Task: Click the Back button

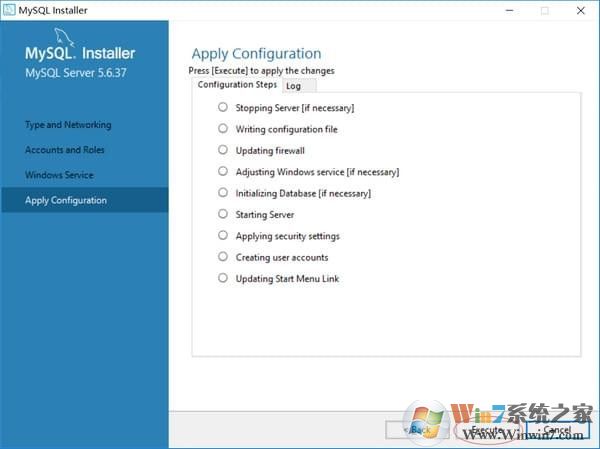Action: 419,430
